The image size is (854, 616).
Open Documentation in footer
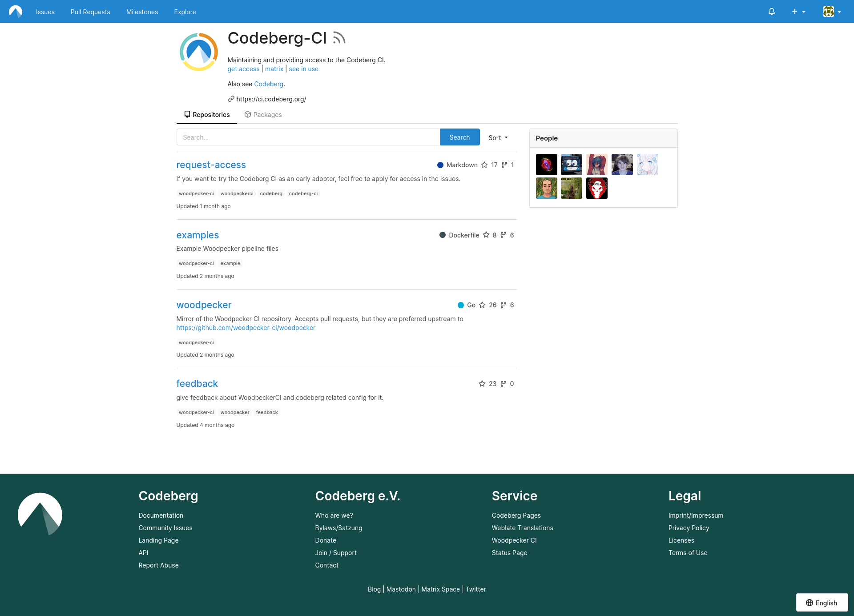coord(161,515)
